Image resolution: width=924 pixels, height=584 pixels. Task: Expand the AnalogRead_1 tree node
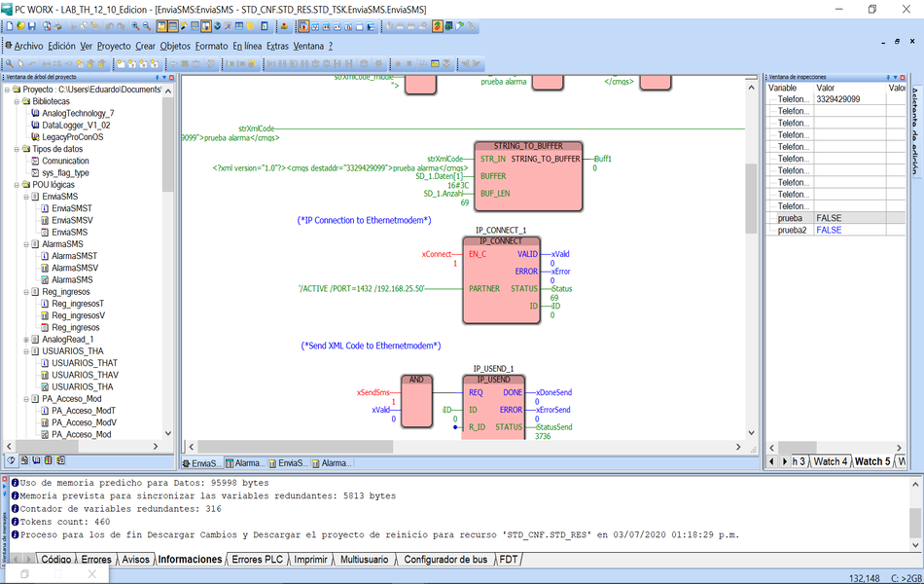click(22, 340)
